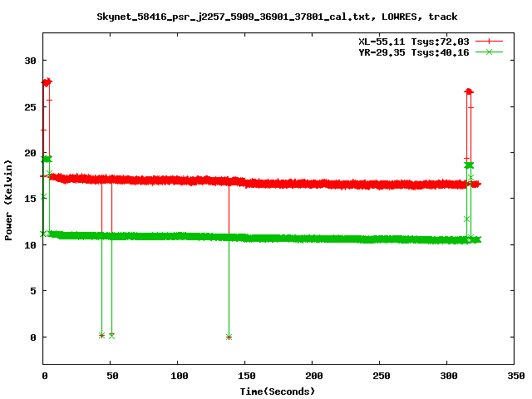
Task: Click y-axis tick label '0'
Action: tap(33, 337)
